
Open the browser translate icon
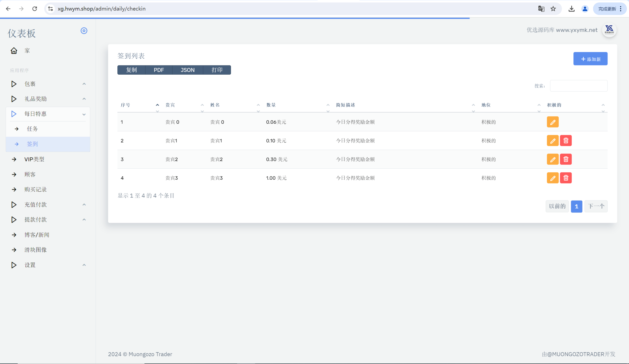pyautogui.click(x=541, y=9)
